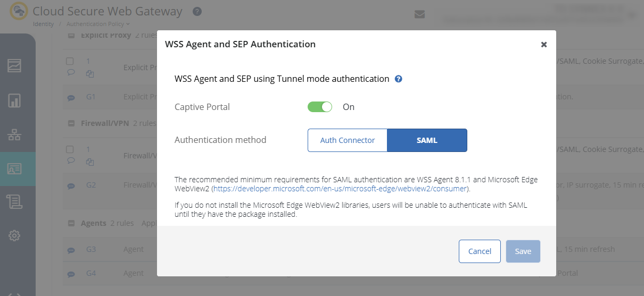Open the identity card icon in sidebar
Viewport: 644px width, 296px height.
tap(14, 168)
